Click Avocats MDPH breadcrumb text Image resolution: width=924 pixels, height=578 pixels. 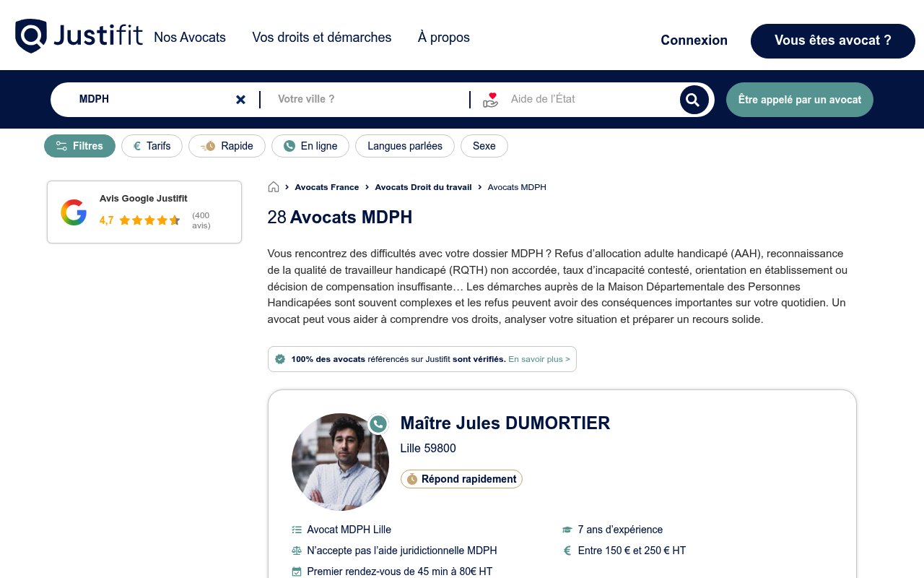pos(517,187)
